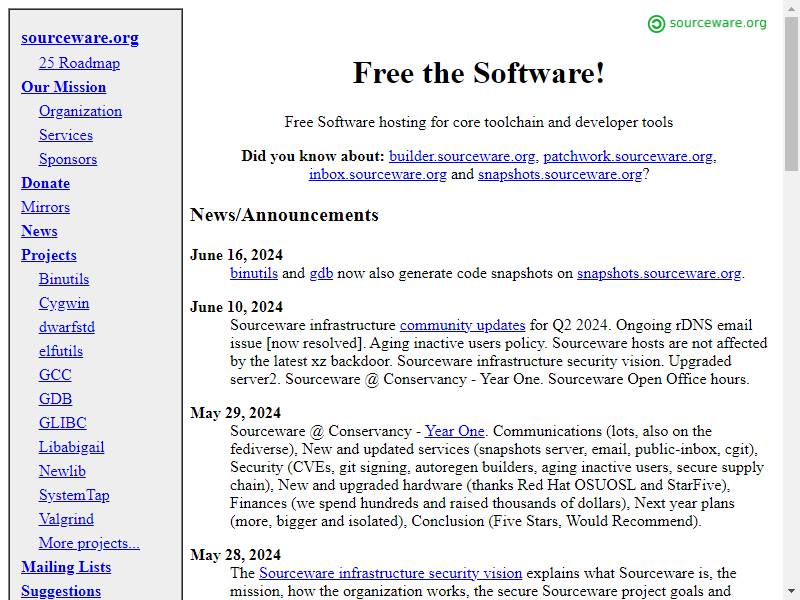The width and height of the screenshot is (800, 600).
Task: Click the May 28, 2024 date
Action: pos(235,555)
